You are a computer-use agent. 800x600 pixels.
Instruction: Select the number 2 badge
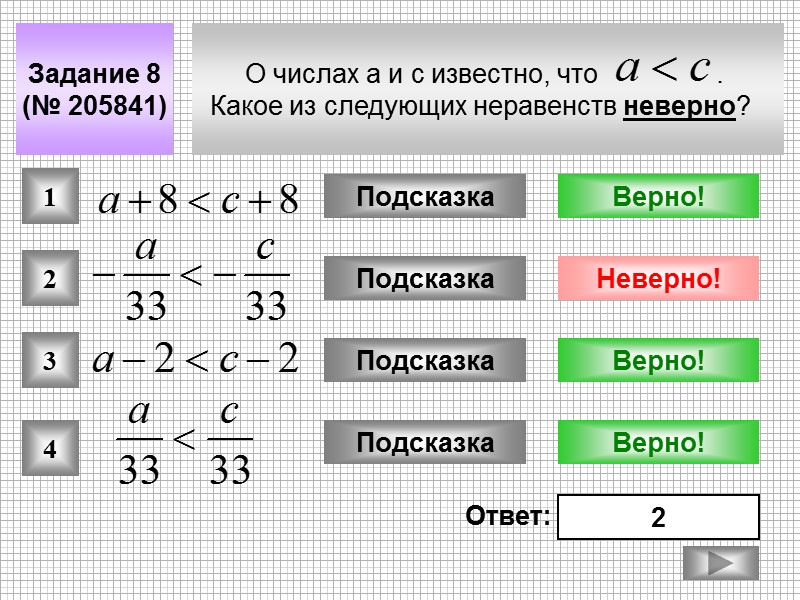[x=53, y=277]
